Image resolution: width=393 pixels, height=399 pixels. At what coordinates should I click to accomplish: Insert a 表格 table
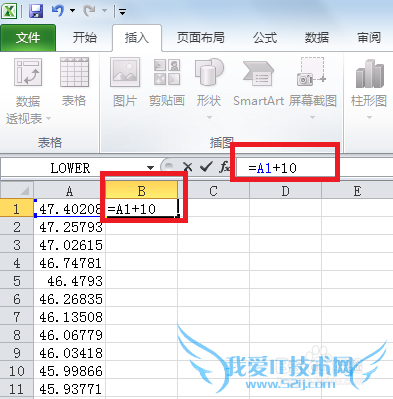[x=74, y=82]
